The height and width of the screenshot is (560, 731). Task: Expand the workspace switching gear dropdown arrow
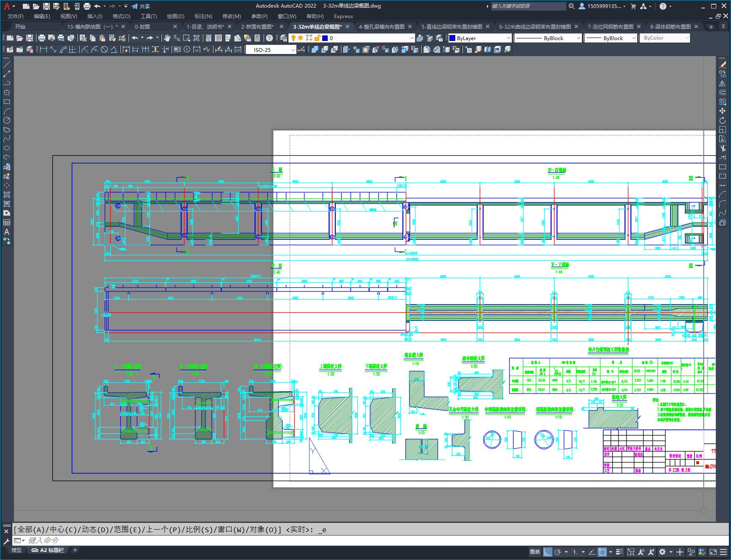(671, 552)
